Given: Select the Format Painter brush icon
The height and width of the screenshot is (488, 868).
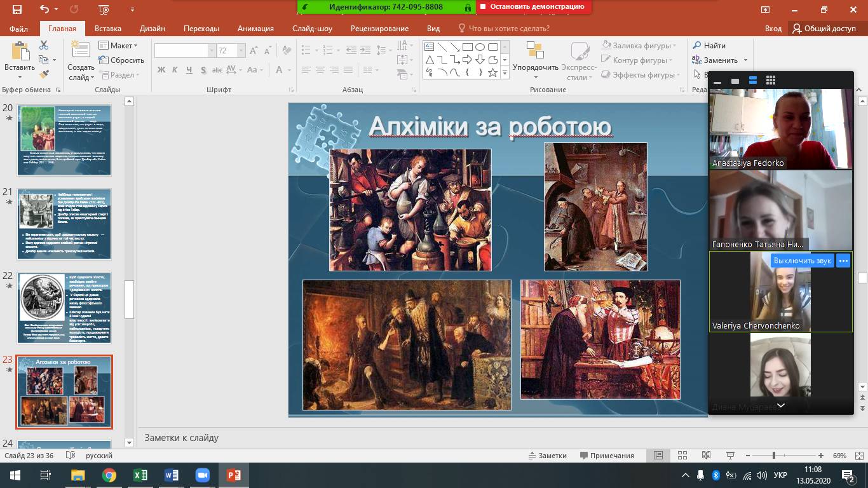Looking at the screenshot, I should click(44, 74).
